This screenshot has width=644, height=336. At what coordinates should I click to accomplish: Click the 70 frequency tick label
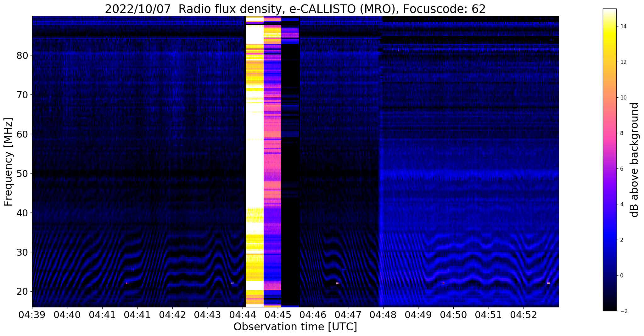point(22,95)
